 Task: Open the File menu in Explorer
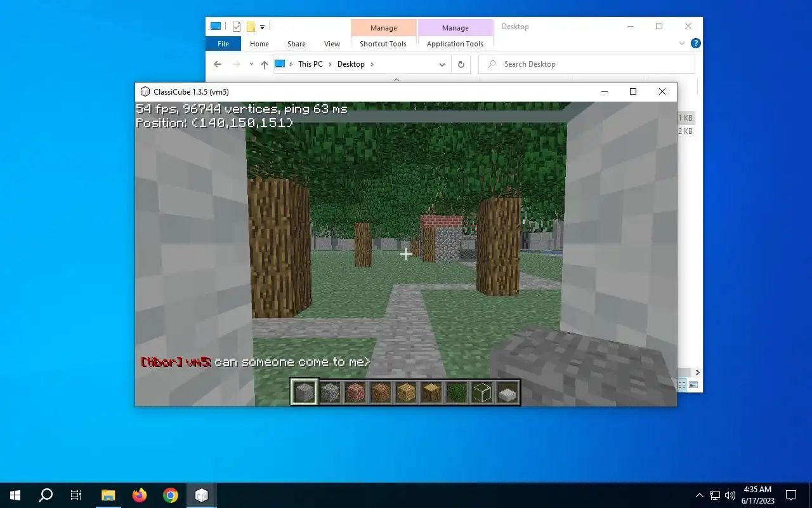click(x=223, y=44)
